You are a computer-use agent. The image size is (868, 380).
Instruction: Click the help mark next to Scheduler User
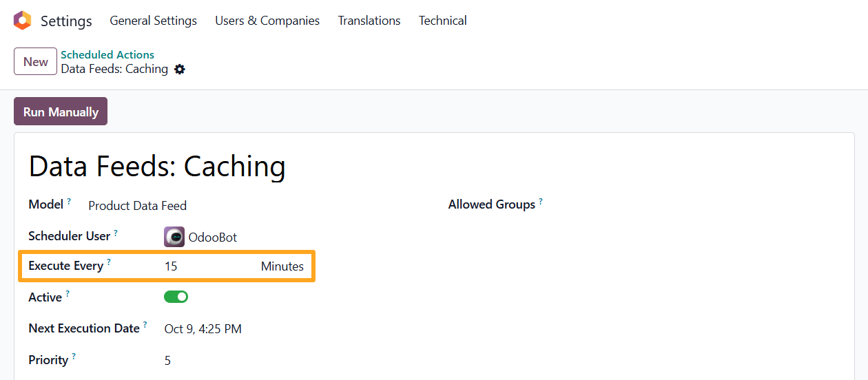pos(115,233)
